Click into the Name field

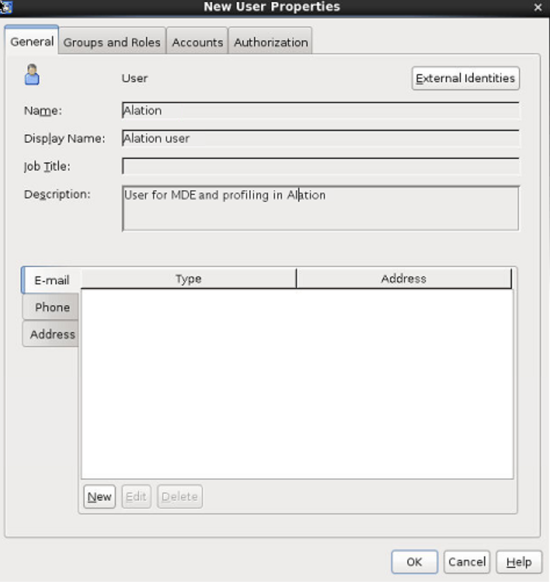(x=321, y=111)
